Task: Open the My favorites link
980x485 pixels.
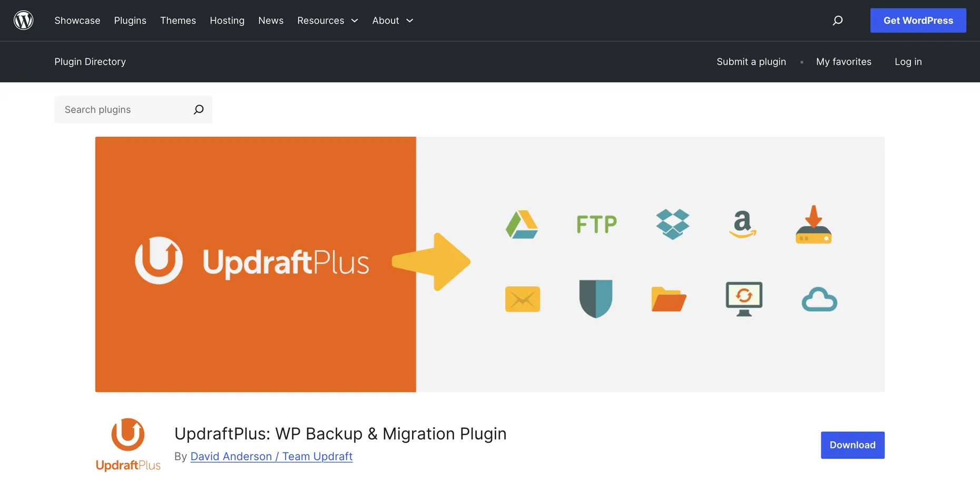Action: 844,62
